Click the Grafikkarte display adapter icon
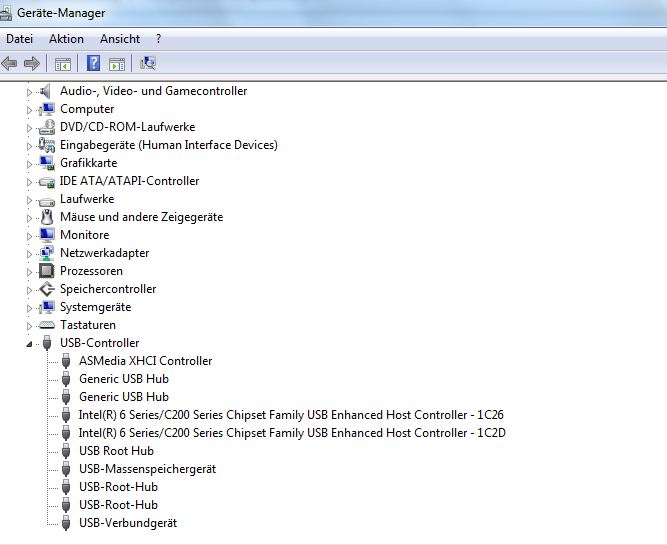667x545 pixels. (x=47, y=163)
